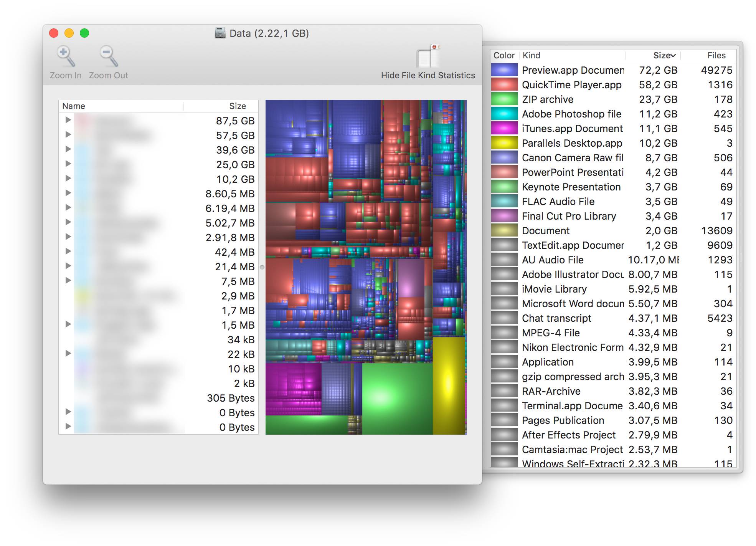Viewport: 756px width, 546px height.
Task: Select the Parallels Desktop.app row
Action: point(613,143)
